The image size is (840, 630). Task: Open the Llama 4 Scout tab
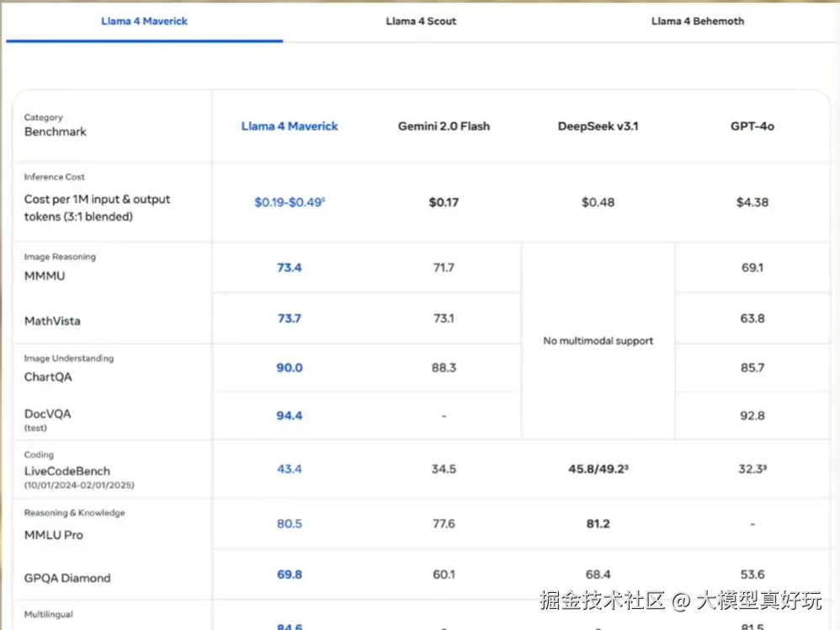[x=421, y=21]
